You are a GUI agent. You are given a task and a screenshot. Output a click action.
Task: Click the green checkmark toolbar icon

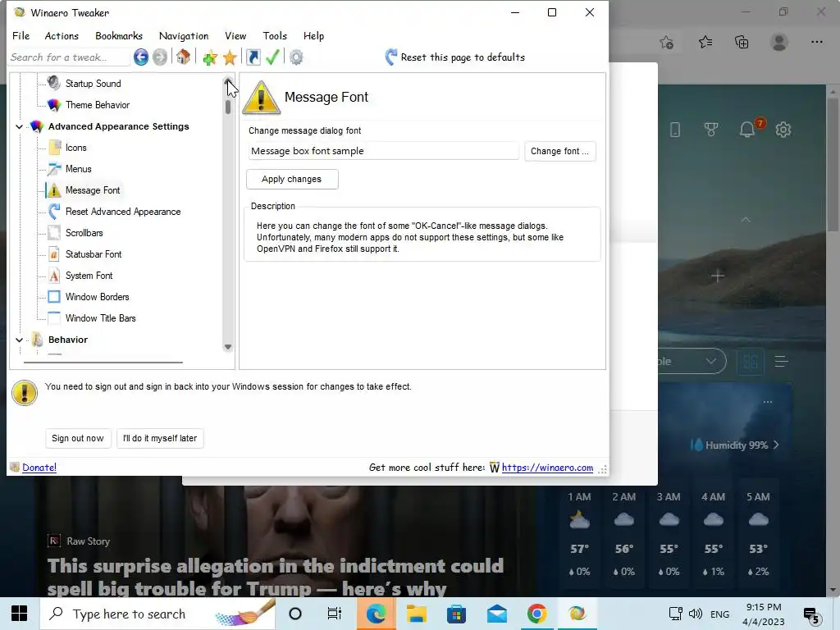[x=272, y=57]
